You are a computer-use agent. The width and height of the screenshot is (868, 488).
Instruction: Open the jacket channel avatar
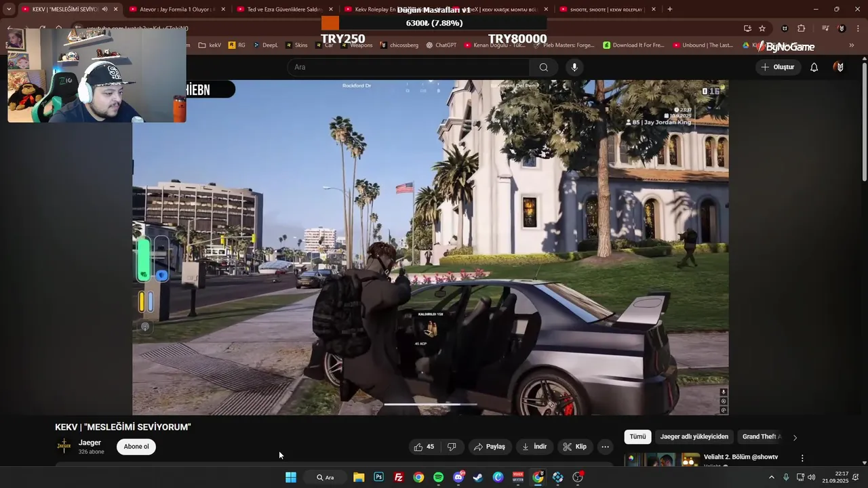[x=64, y=446]
